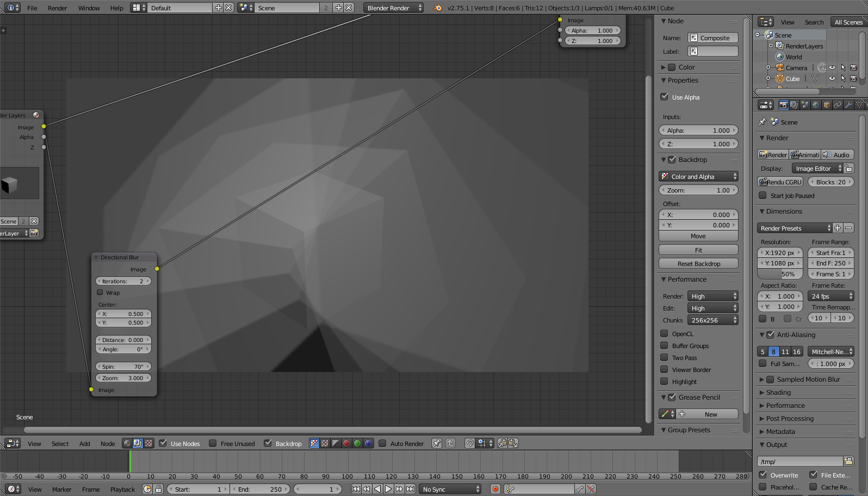Image resolution: width=868 pixels, height=496 pixels.
Task: Toggle the Use Nodes checkbox
Action: tap(163, 443)
